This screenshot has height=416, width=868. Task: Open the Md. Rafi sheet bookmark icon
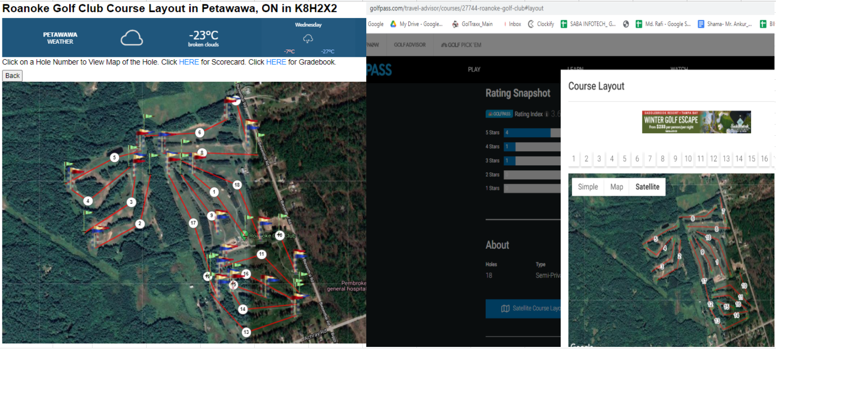[x=639, y=24]
